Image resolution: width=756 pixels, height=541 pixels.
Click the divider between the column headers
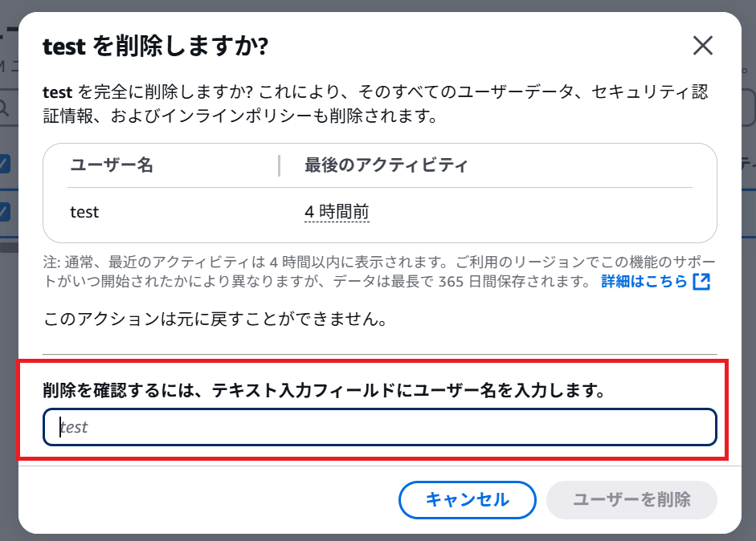279,166
